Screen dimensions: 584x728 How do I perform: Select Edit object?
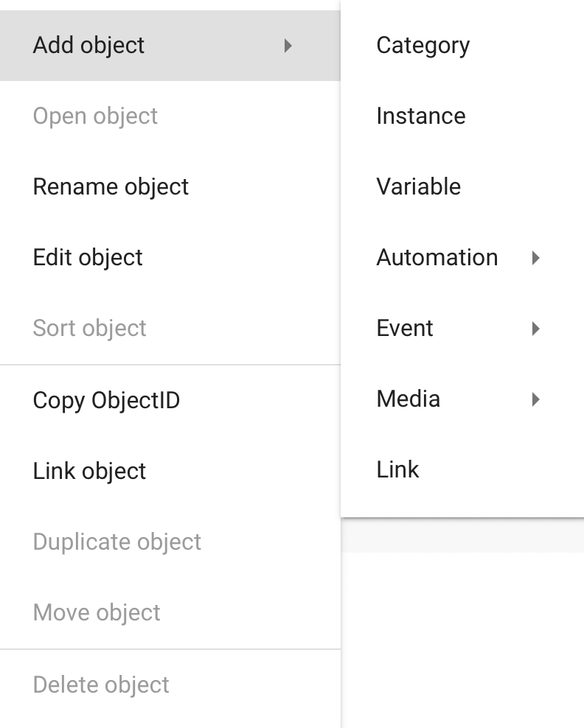(x=87, y=257)
